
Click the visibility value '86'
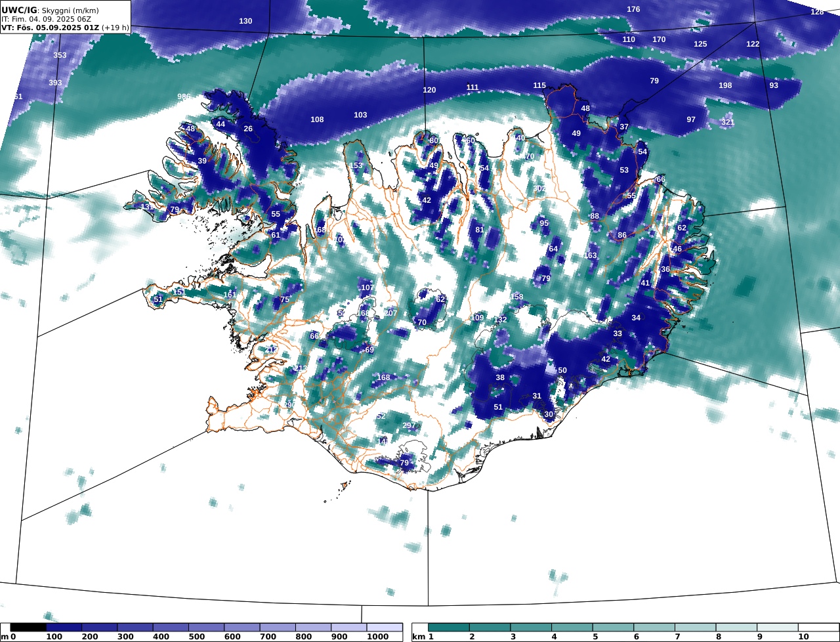point(622,235)
